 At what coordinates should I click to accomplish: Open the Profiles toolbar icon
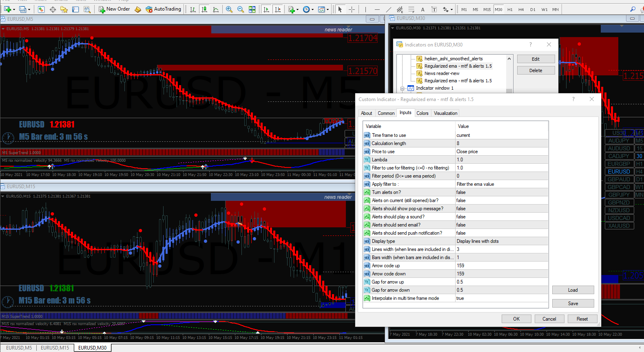[x=23, y=9]
